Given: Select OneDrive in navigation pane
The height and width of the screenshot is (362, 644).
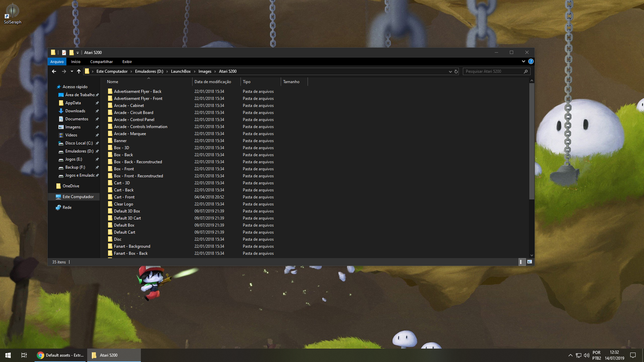Looking at the screenshot, I should point(71,186).
